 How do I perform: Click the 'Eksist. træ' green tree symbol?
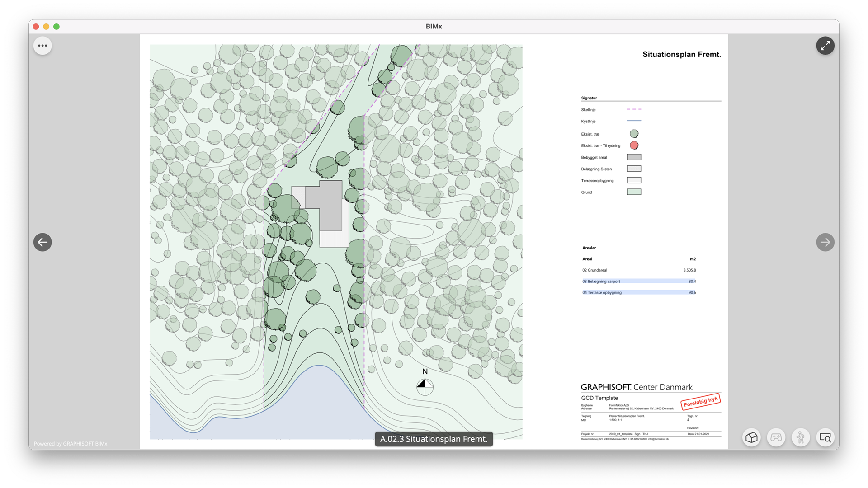(634, 134)
